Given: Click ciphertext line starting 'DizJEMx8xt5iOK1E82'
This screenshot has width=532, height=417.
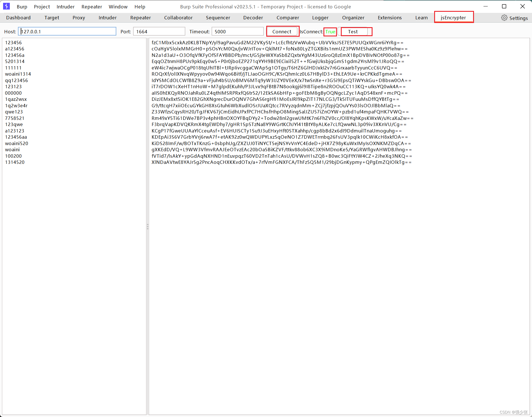Looking at the screenshot, I should click(x=275, y=99).
